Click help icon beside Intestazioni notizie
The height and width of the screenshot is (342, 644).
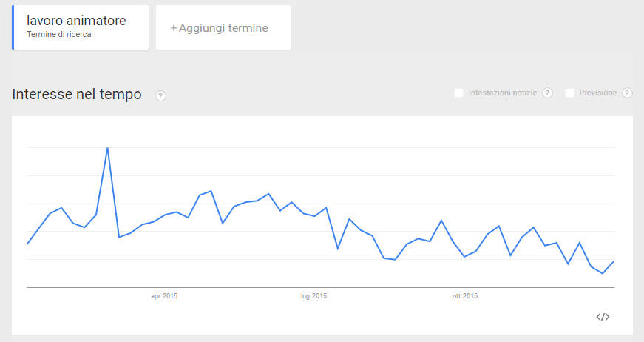coord(547,93)
